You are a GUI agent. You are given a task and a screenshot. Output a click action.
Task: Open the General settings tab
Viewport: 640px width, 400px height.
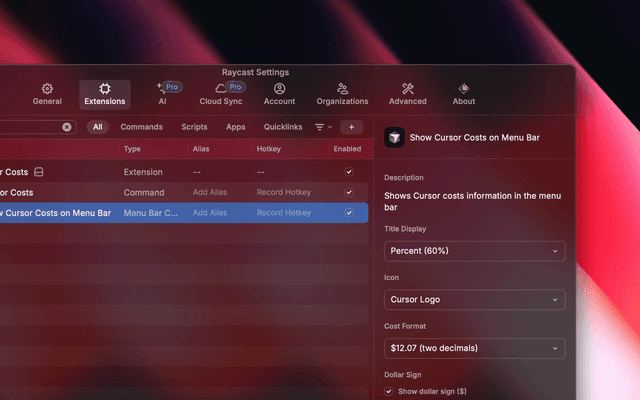47,94
